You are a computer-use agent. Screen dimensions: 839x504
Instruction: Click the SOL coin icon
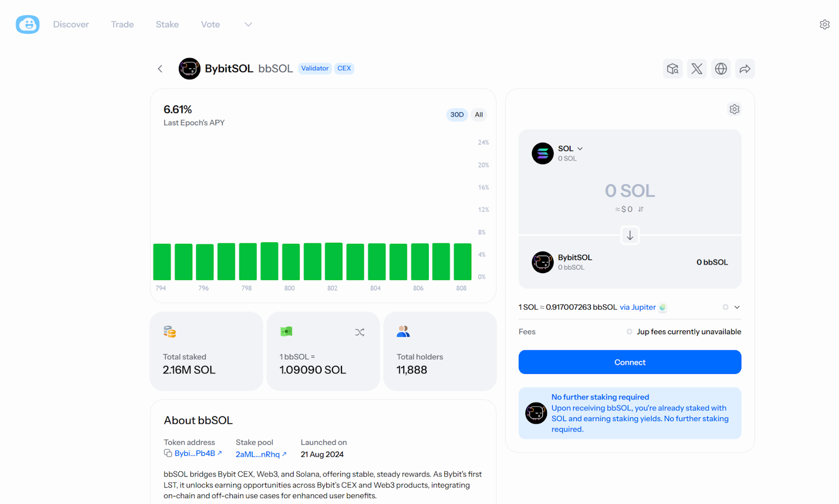coord(543,153)
